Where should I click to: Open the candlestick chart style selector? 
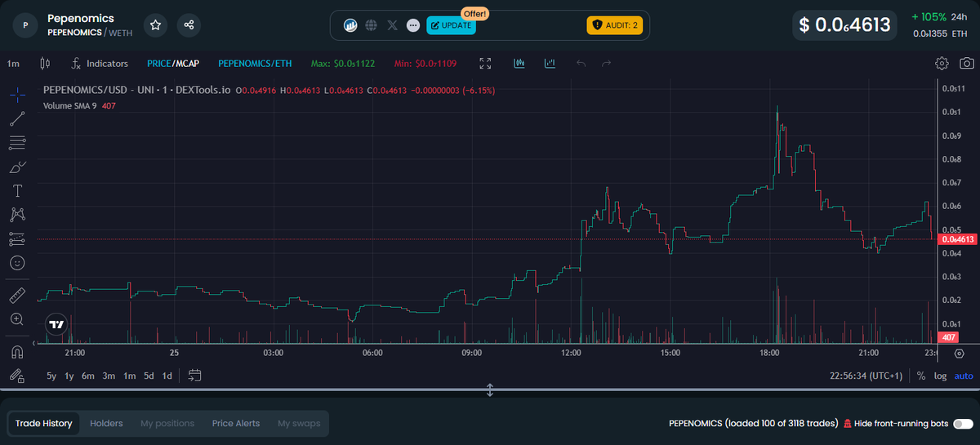45,64
